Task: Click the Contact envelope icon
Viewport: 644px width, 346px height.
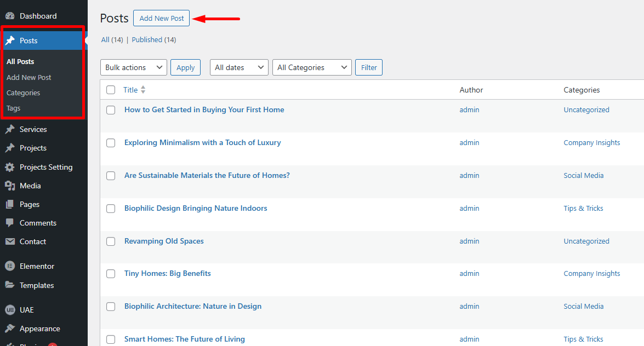Action: [10, 242]
